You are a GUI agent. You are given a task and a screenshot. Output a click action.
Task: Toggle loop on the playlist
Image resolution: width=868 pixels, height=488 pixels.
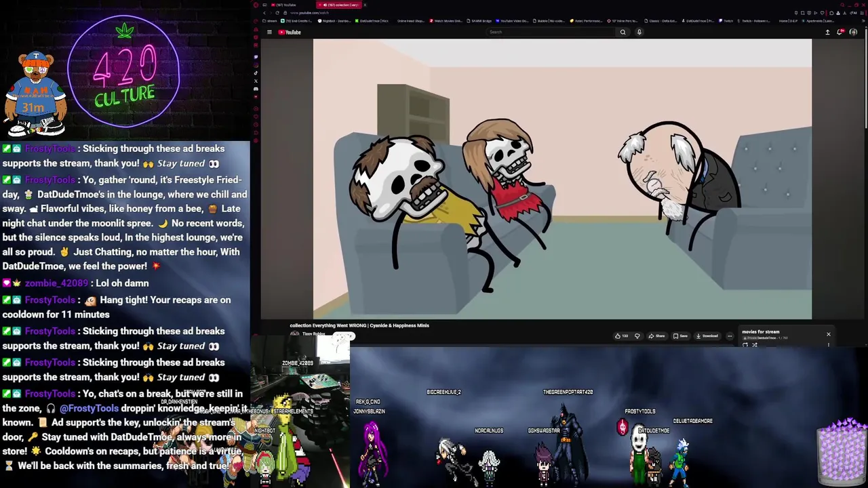click(x=745, y=344)
